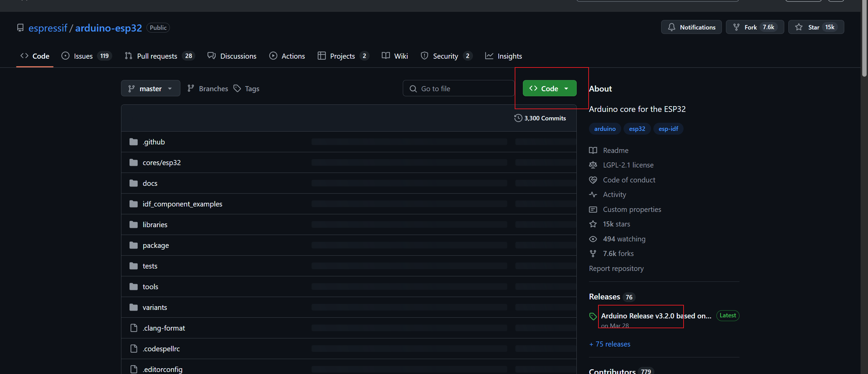The image size is (868, 374).
Task: Click the repository icon beside espressif
Action: click(x=20, y=28)
